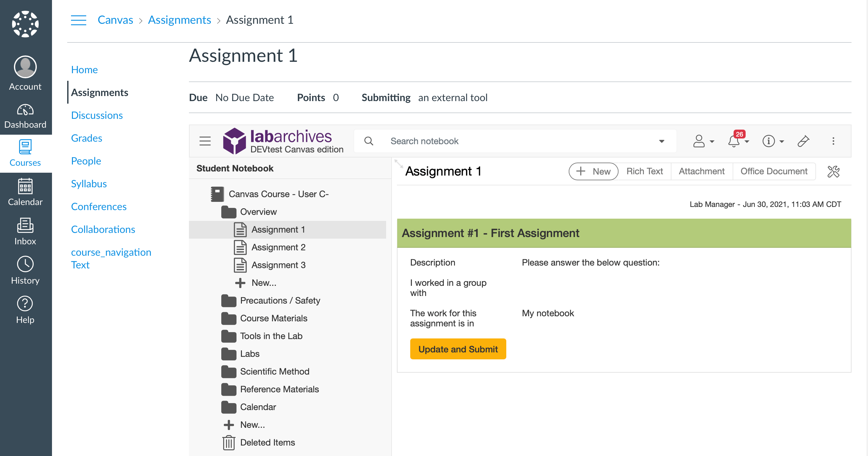Select Assignment 2 in the notebook tree
The image size is (868, 456).
pyautogui.click(x=279, y=247)
